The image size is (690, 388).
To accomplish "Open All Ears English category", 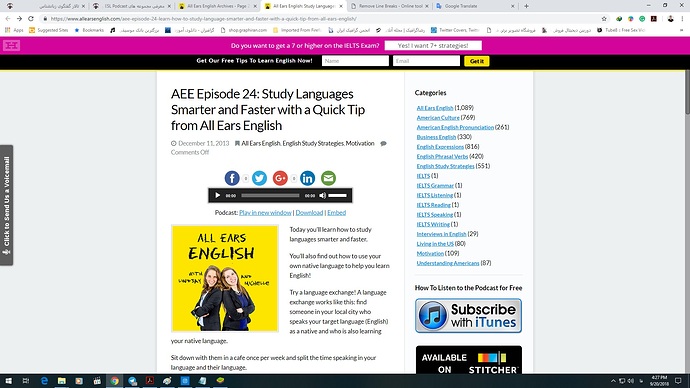I will pos(435,108).
